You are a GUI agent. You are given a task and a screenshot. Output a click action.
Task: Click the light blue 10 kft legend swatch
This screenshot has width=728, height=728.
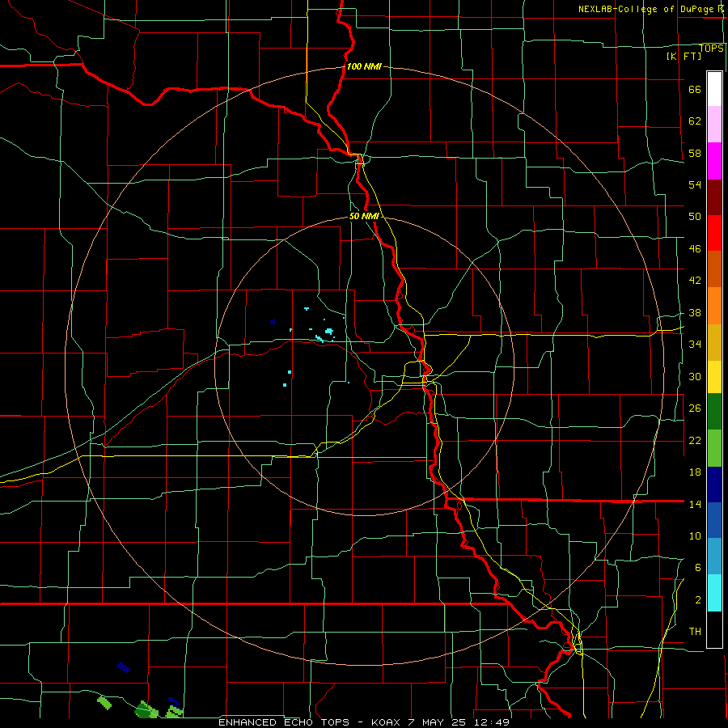point(714,557)
